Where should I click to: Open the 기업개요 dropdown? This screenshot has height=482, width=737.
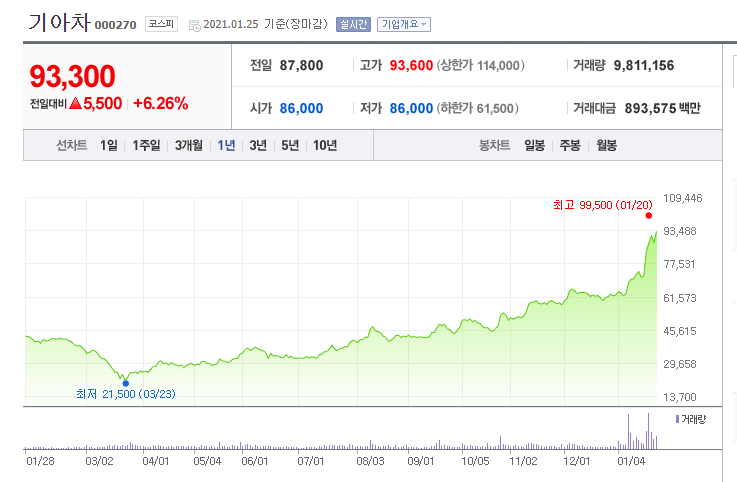coord(404,24)
